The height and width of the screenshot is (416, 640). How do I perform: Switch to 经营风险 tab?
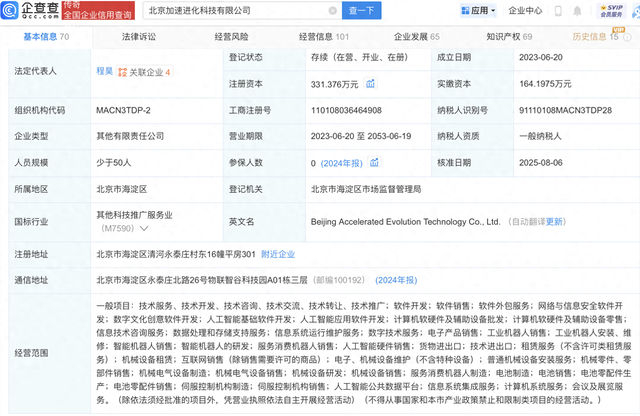coord(231,37)
